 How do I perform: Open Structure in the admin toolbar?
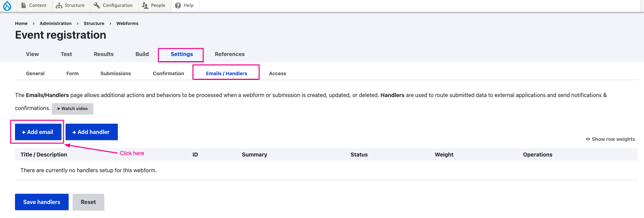click(x=70, y=5)
